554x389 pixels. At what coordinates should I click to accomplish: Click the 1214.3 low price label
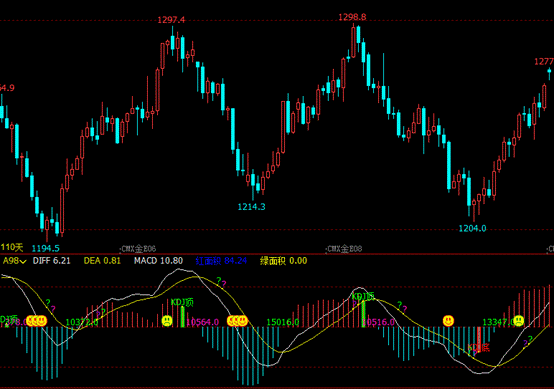[x=252, y=207]
